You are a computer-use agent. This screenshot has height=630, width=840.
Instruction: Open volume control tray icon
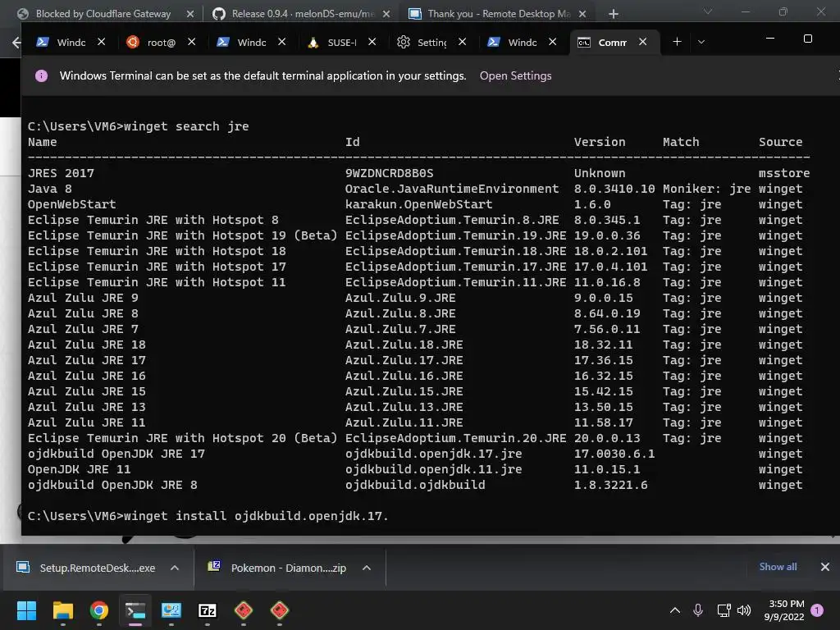[x=744, y=610]
